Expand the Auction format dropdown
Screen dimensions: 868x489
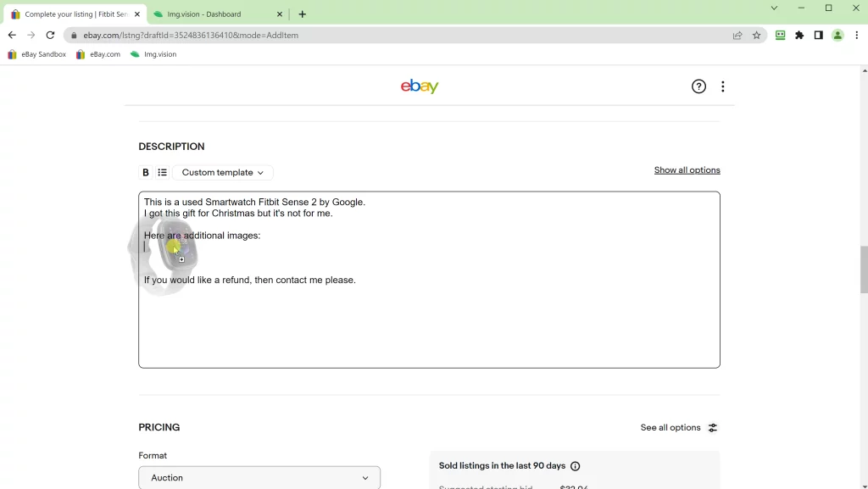259,477
